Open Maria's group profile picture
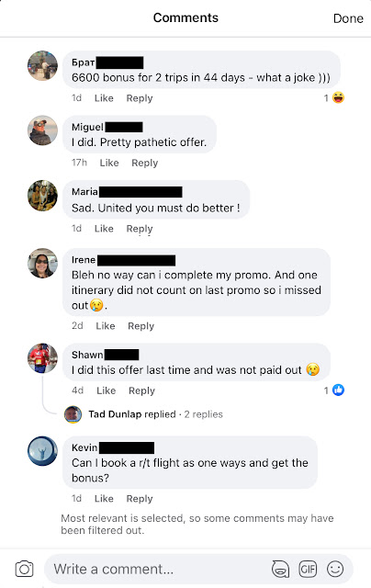 pos(43,195)
